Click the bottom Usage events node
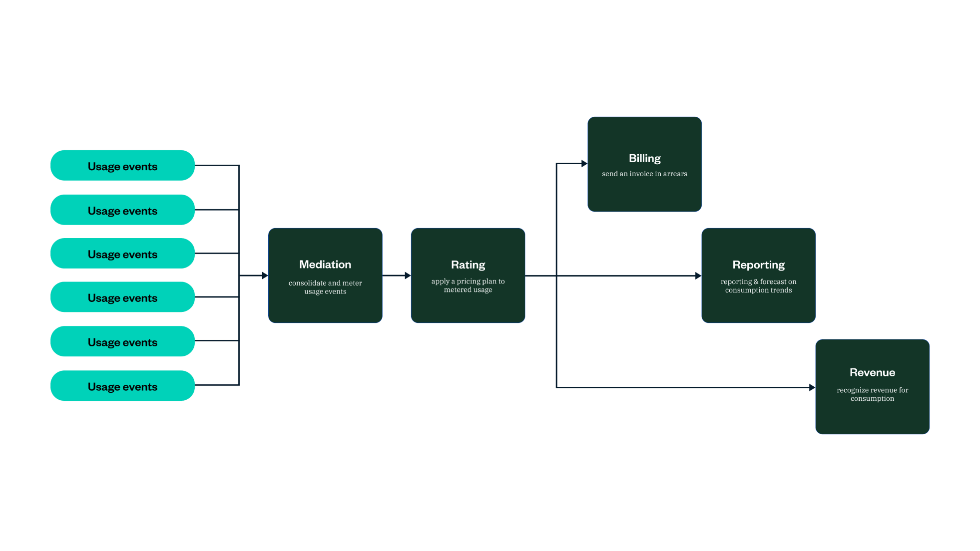980x551 pixels. [x=122, y=385]
